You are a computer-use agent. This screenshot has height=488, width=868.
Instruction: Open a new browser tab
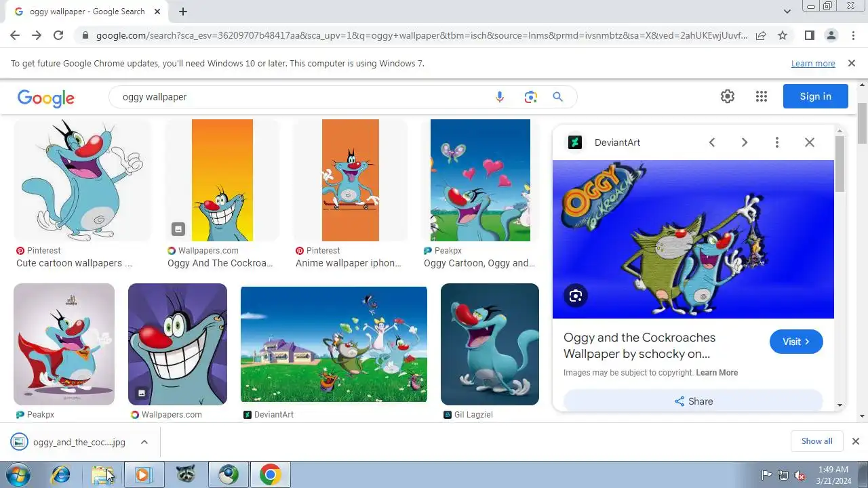click(x=183, y=12)
